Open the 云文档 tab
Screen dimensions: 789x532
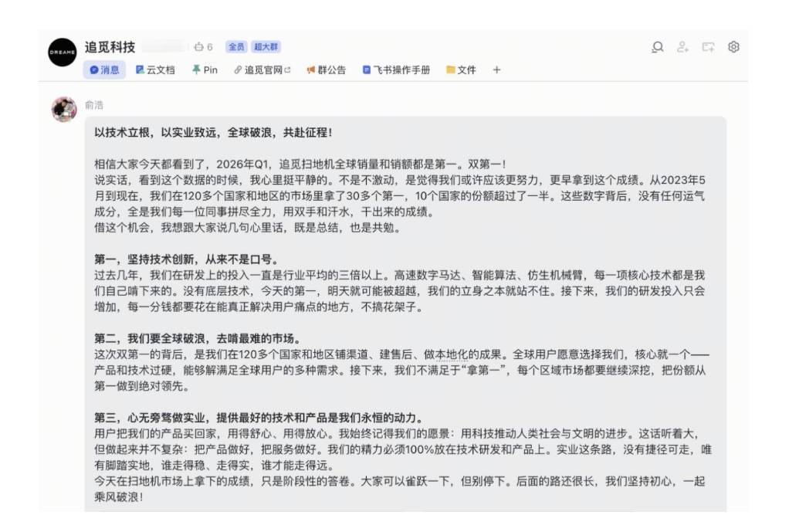point(155,70)
